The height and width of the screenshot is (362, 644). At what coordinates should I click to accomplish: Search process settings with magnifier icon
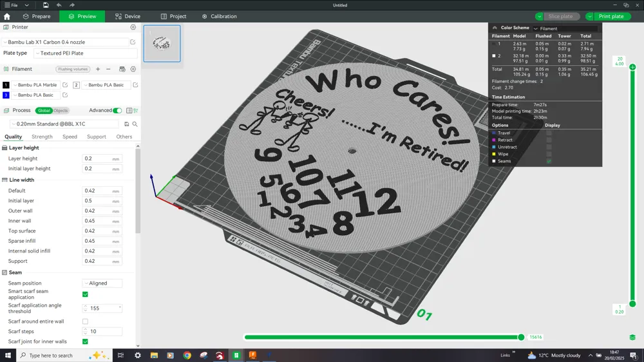135,124
